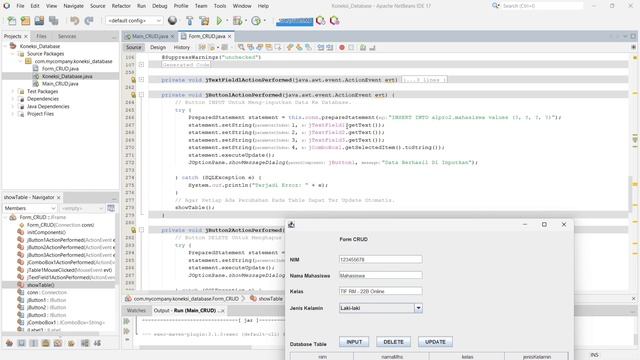The image size is (640, 360).
Task: Open the empty filter dropdown in Navigator
Action: 82,208
